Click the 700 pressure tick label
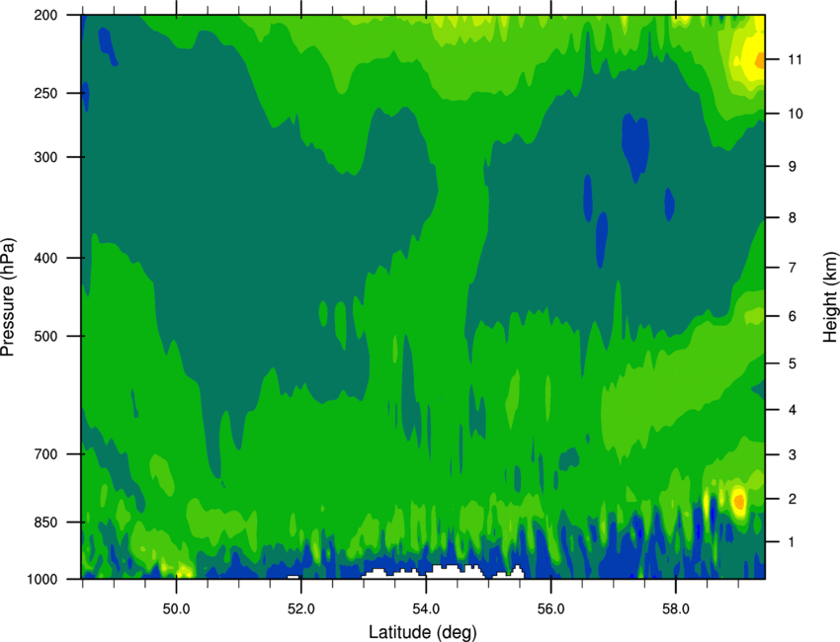Screen dimensions: 840x642 pos(45,454)
